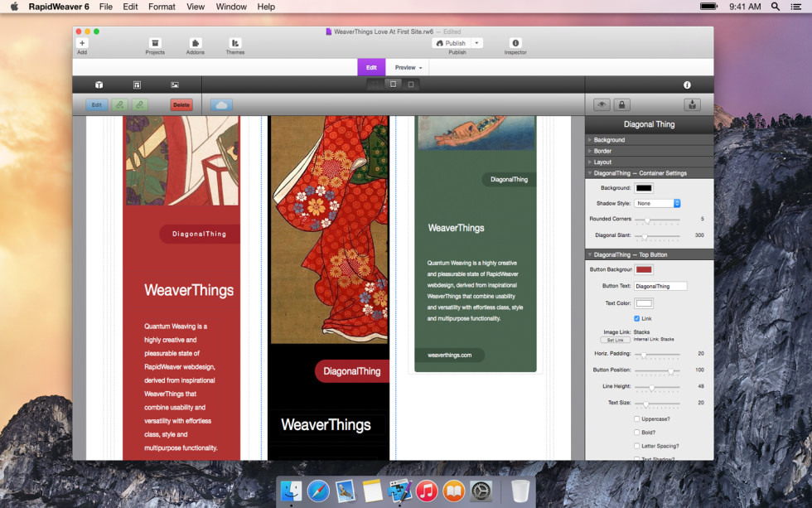Show the media image browser icon

point(175,85)
